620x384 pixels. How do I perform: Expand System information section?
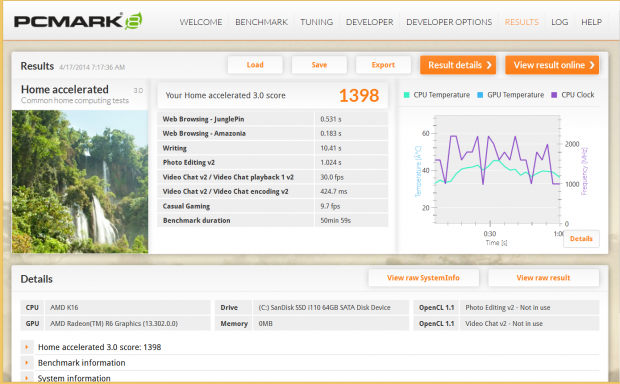[310, 378]
